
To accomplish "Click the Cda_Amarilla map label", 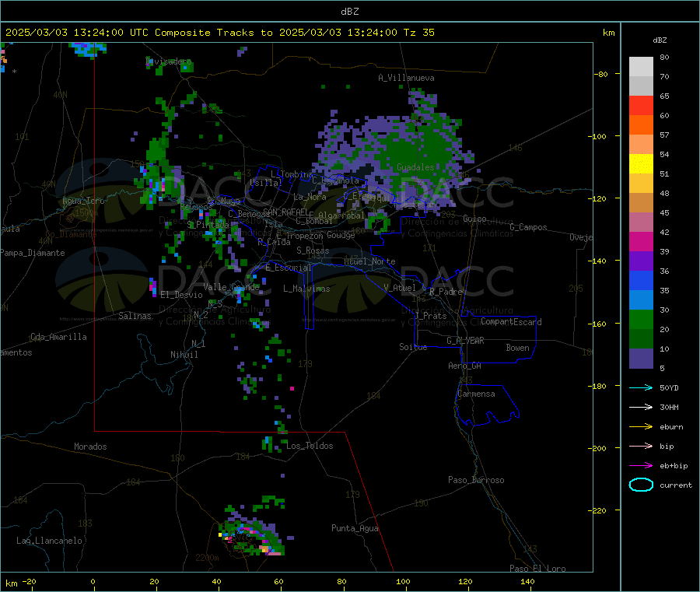I will click(x=58, y=337).
